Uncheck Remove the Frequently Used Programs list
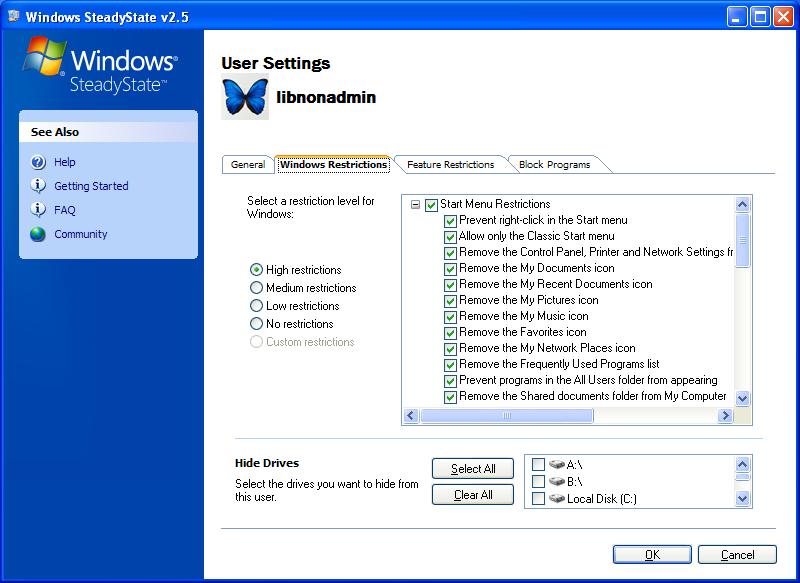Viewport: 800px width, 583px height. (x=450, y=365)
